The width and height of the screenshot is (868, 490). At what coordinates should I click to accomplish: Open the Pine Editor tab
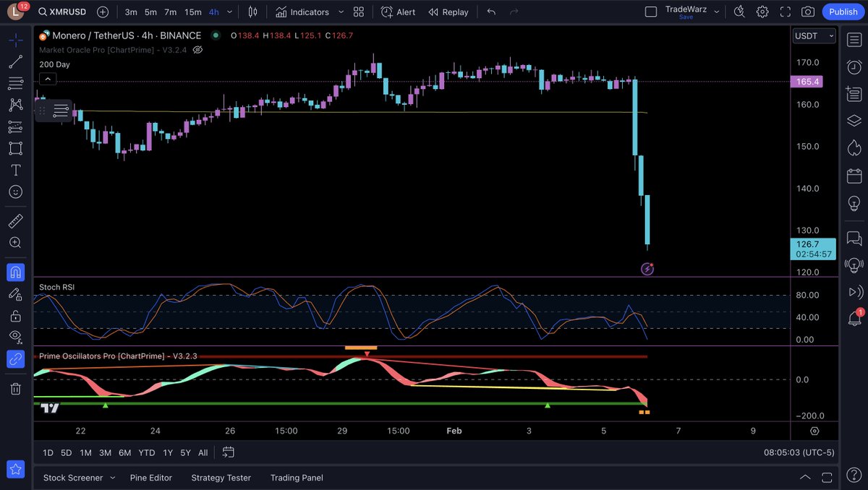coord(151,478)
